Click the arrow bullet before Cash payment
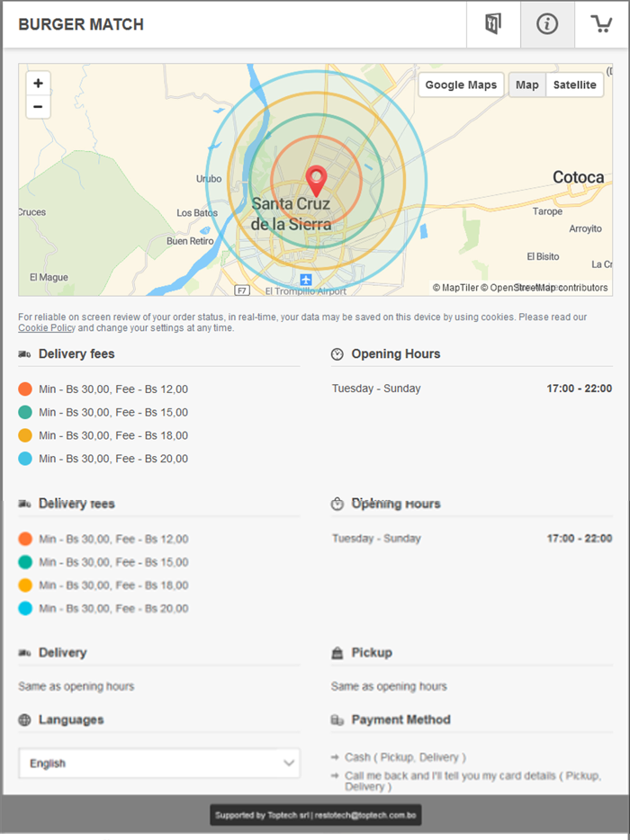This screenshot has height=840, width=630. click(x=335, y=757)
